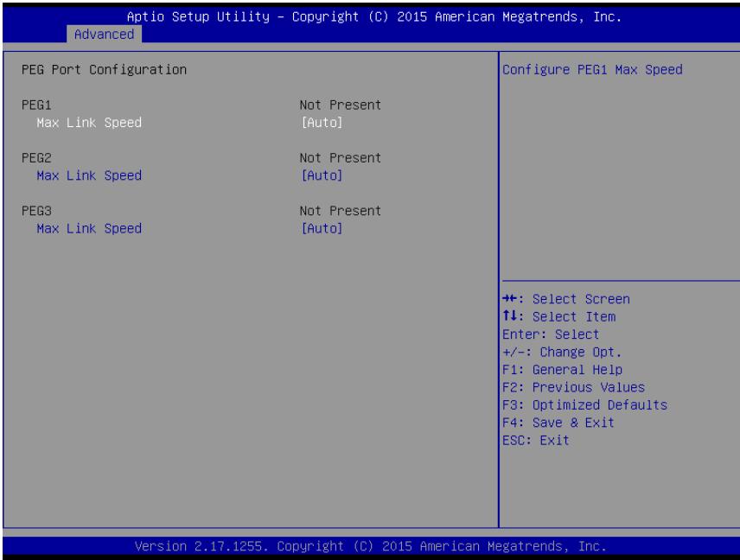Click the left-right arrows Select Screen icon

coord(510,299)
